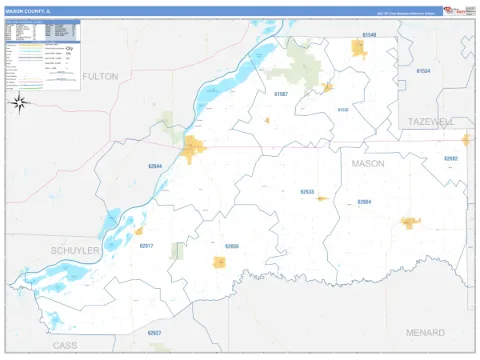Click the MASON COUNTY, IL title
This screenshot has width=480, height=360.
[x=28, y=11]
